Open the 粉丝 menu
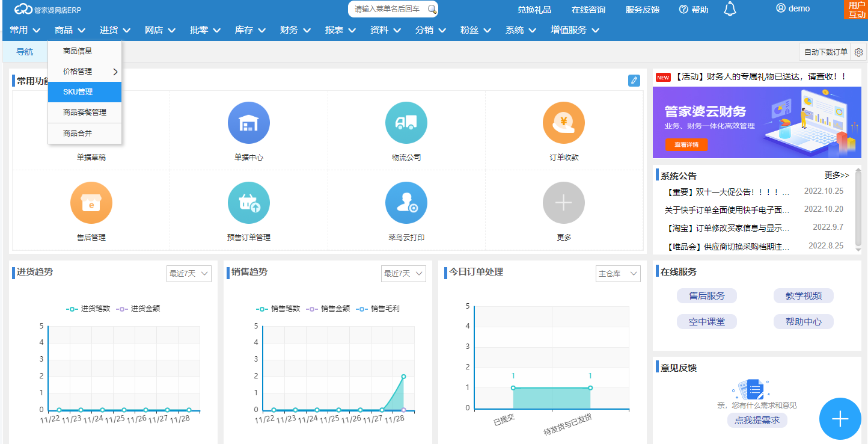 [475, 30]
